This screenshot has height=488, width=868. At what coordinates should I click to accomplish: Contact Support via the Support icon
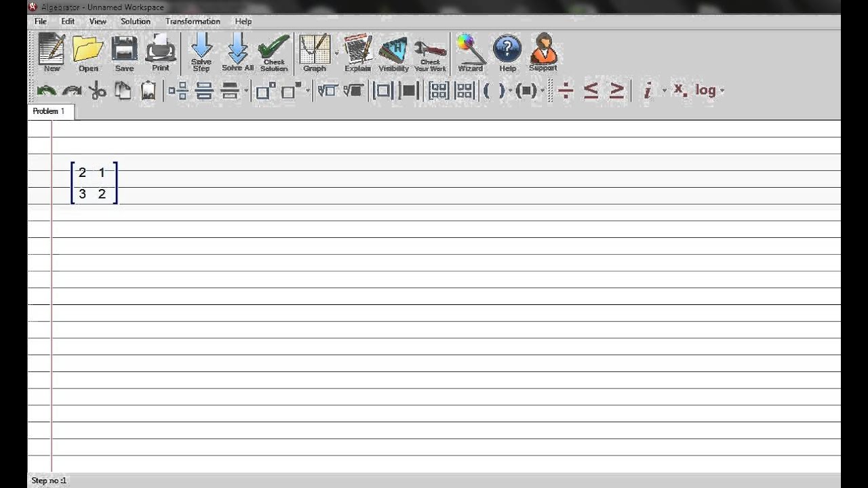(x=543, y=52)
